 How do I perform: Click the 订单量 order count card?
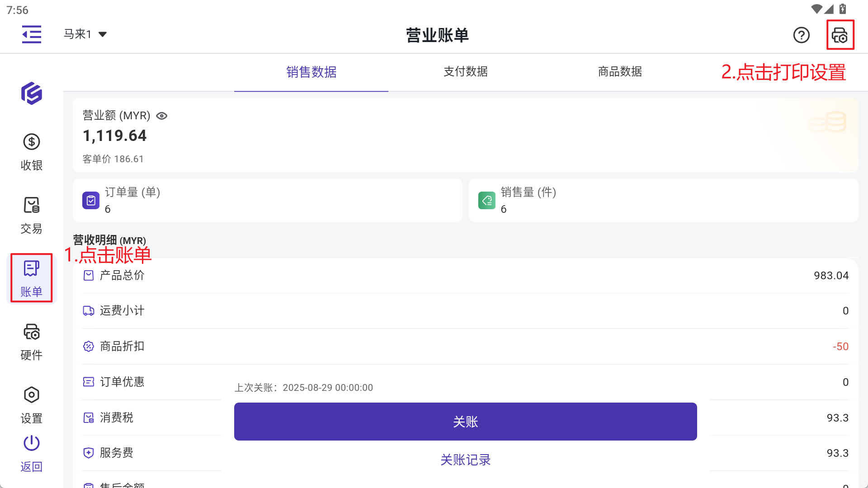point(267,200)
